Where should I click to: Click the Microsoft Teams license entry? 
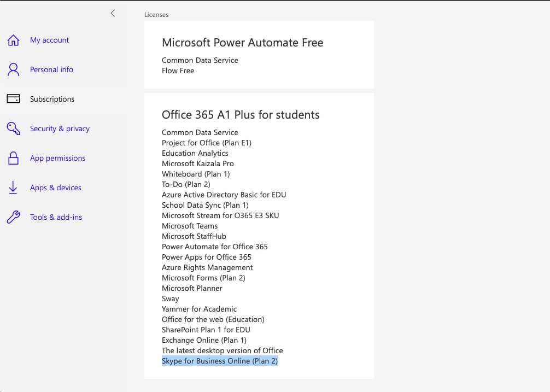[x=190, y=226]
